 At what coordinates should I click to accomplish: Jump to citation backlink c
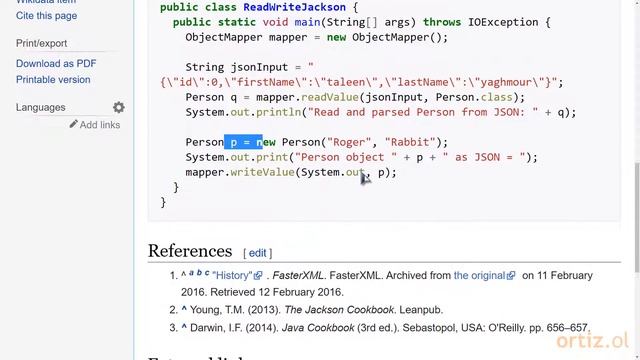(x=207, y=273)
